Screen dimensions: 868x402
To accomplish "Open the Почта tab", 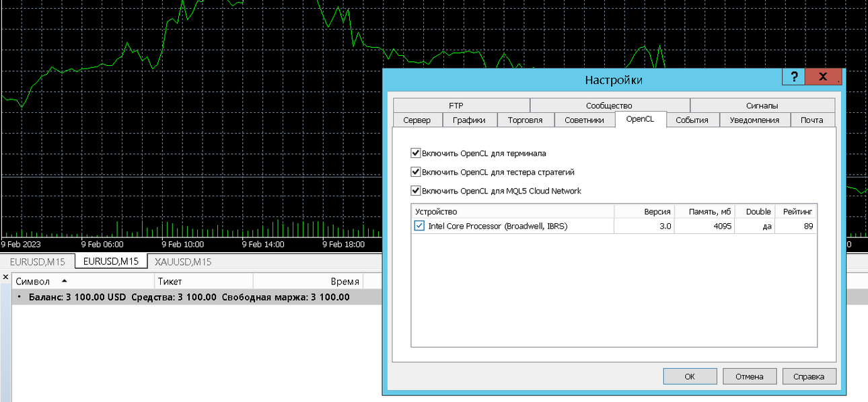I will [811, 120].
